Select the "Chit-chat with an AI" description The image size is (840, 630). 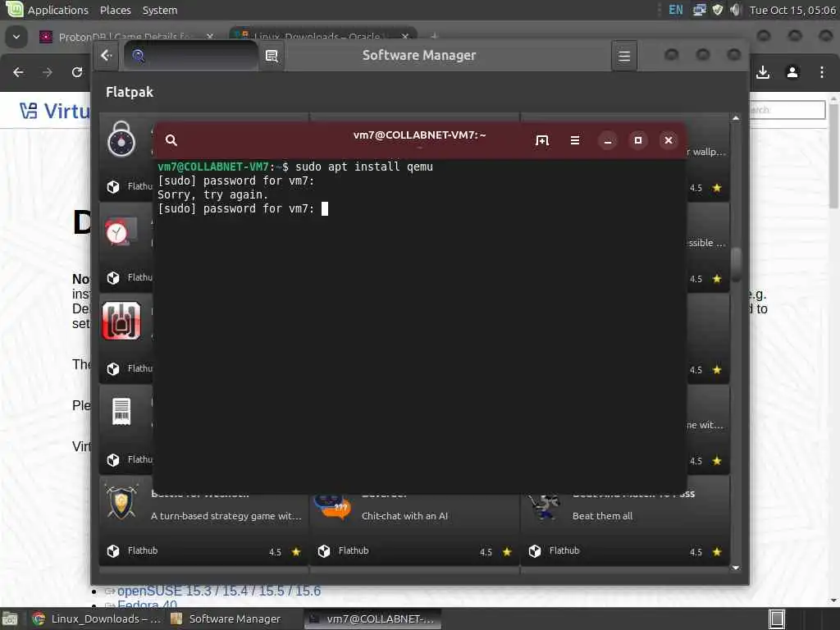click(x=404, y=516)
